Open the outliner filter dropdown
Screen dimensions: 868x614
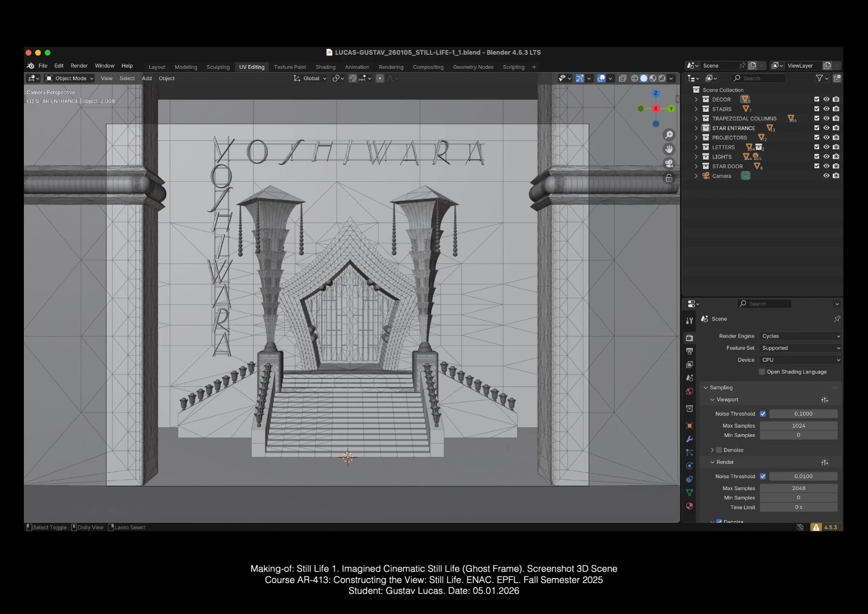[x=822, y=78]
